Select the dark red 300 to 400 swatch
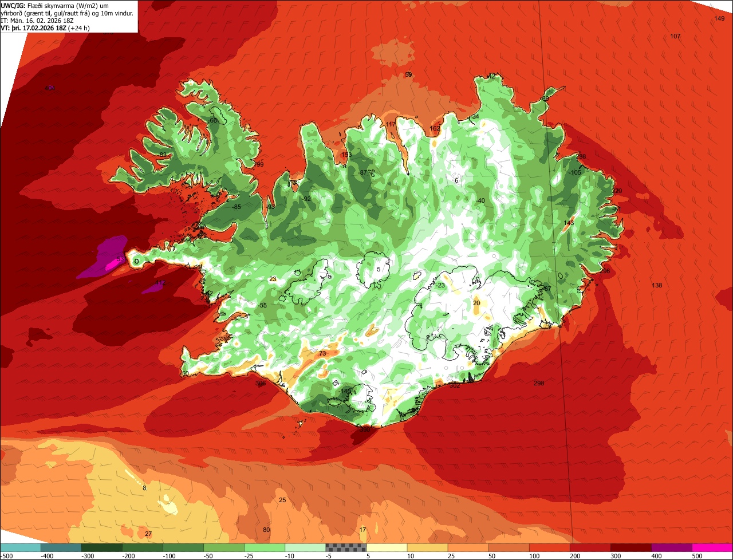 pos(630,547)
